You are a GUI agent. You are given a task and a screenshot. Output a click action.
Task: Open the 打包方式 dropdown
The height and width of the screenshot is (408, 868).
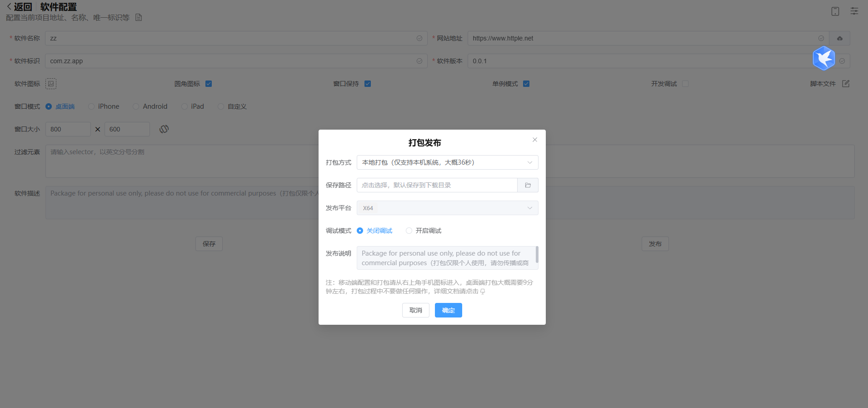pyautogui.click(x=448, y=162)
